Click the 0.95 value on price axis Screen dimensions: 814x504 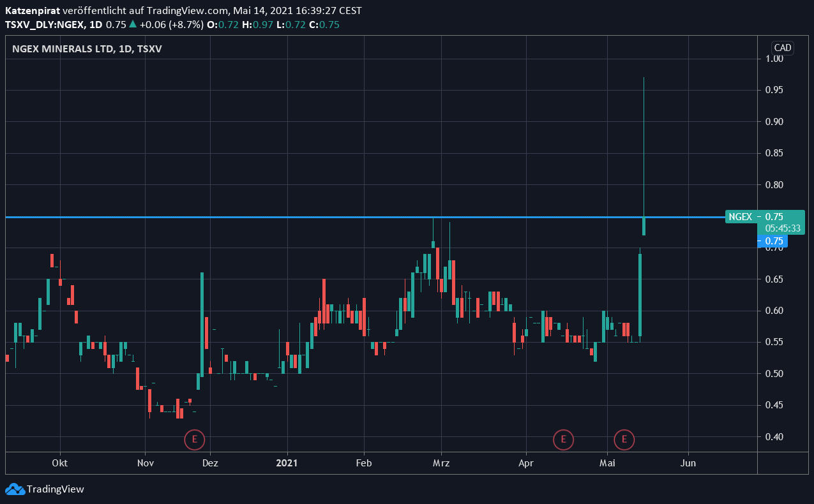coord(774,90)
